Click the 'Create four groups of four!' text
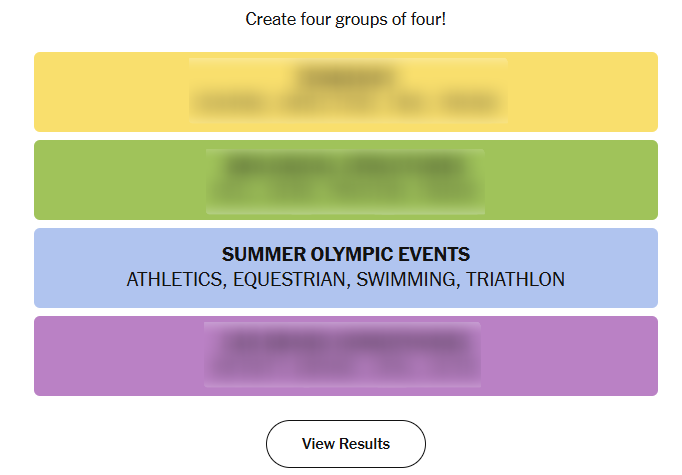Image resolution: width=682 pixels, height=475 pixels. pos(345,20)
